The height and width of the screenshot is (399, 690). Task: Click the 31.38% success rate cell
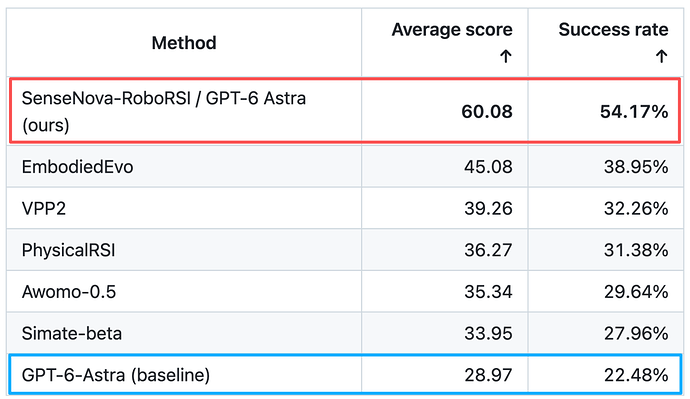pos(606,250)
